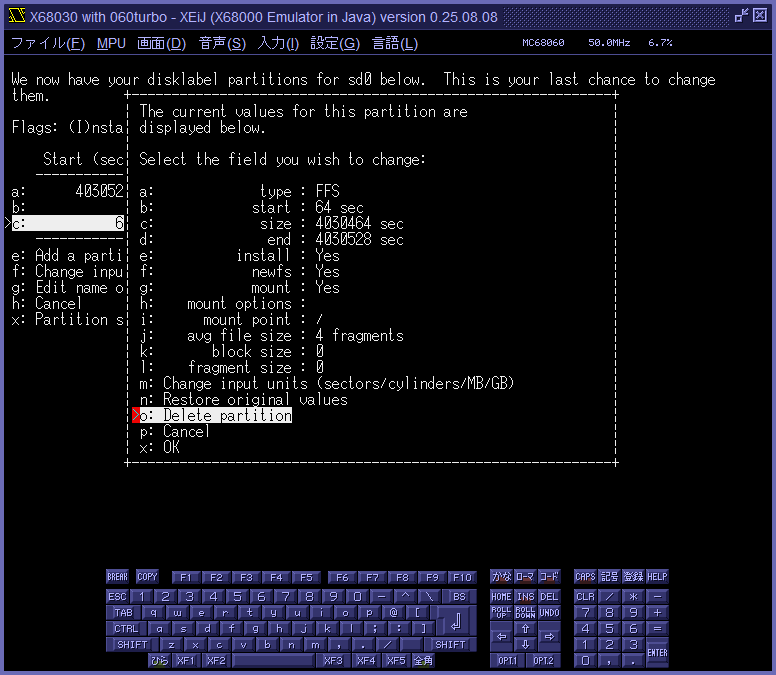The width and height of the screenshot is (776, 675).
Task: Click the right arrow key
Action: tap(549, 636)
